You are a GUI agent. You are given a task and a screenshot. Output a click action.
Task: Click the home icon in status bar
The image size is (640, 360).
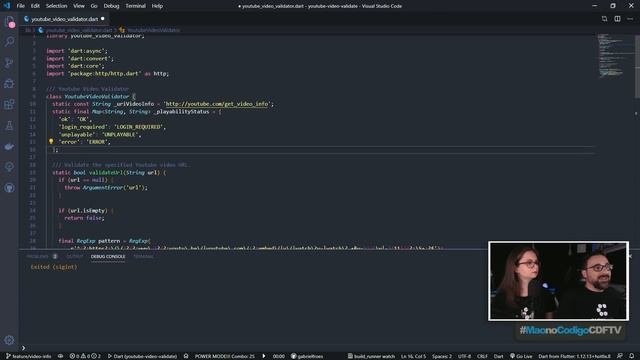[186, 356]
